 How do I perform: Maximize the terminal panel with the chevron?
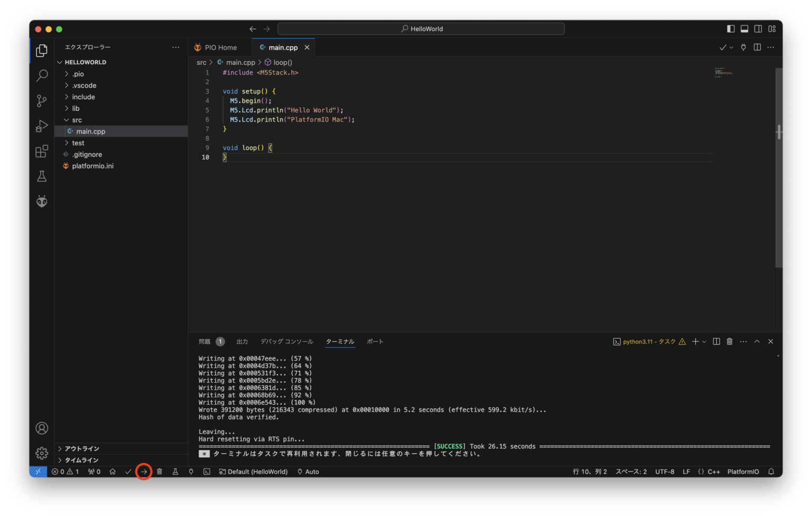(x=757, y=341)
